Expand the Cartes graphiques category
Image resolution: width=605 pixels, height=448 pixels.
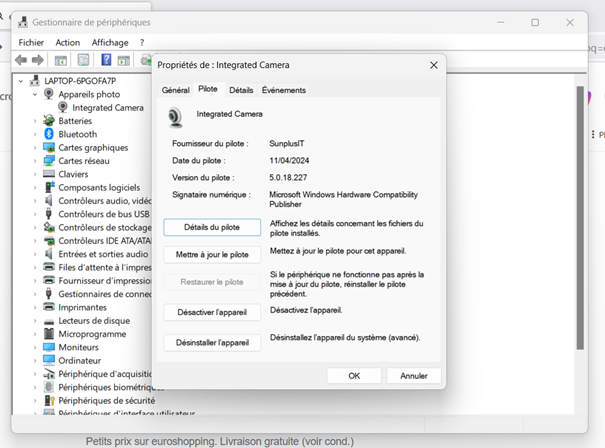click(x=35, y=147)
